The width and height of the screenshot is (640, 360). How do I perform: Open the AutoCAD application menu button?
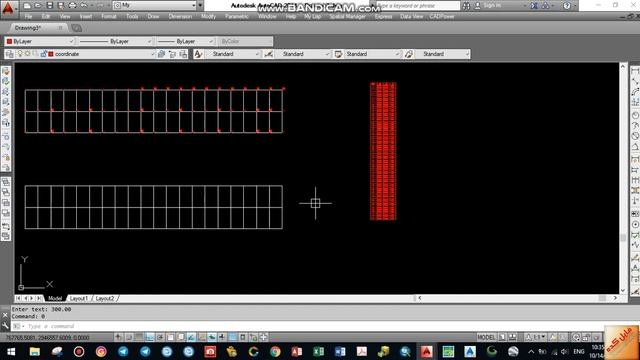(x=8, y=8)
